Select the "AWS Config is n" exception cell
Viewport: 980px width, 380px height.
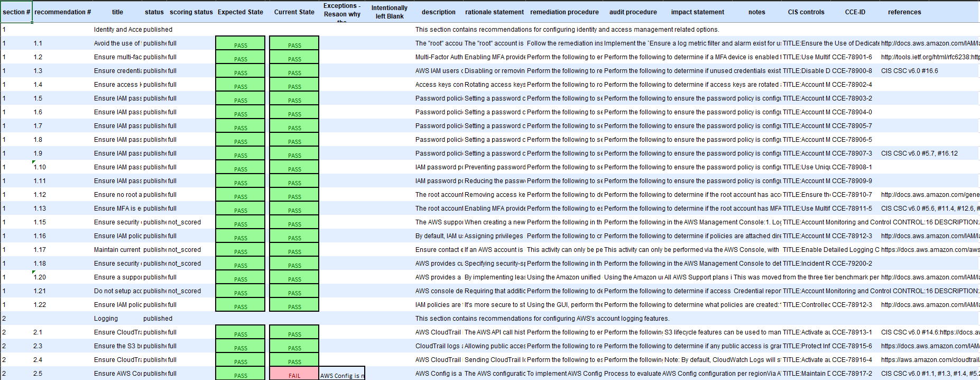[x=341, y=375]
